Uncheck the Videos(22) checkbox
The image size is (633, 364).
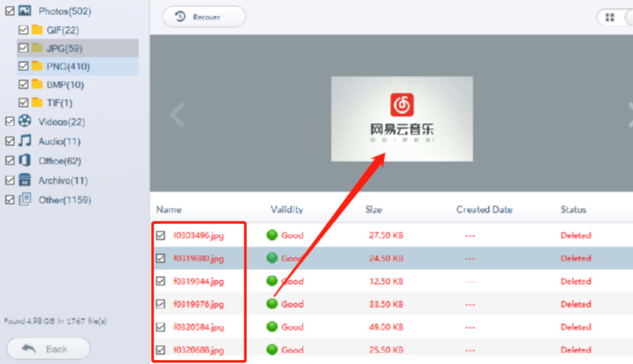(x=9, y=122)
